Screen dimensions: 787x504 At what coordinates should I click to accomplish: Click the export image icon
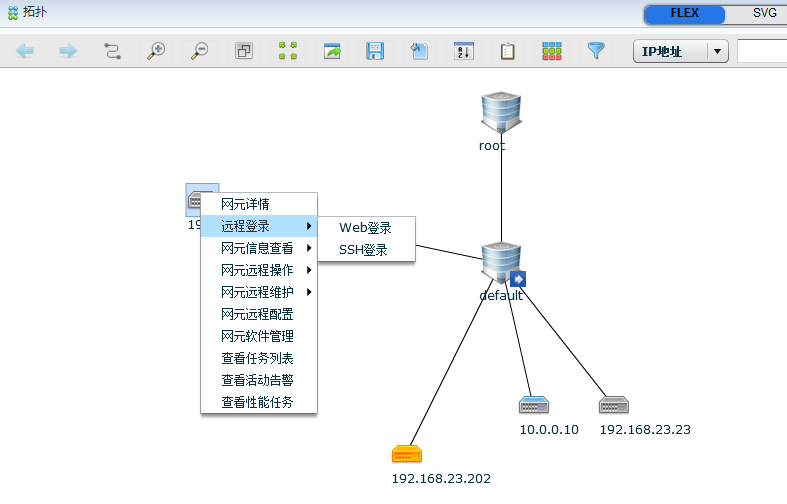pos(332,51)
